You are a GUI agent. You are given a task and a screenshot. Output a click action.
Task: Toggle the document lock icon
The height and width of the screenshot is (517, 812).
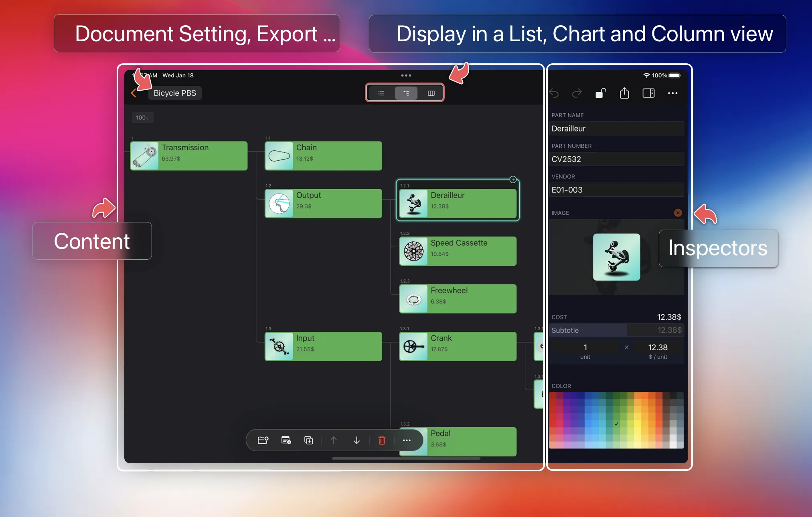click(600, 93)
